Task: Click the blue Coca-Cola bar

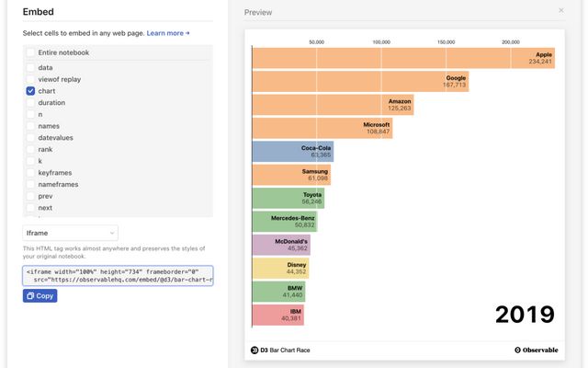Action: point(293,151)
